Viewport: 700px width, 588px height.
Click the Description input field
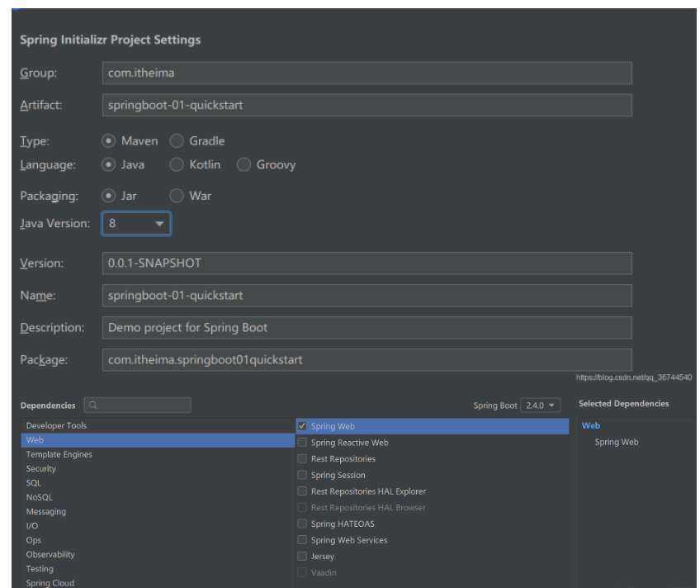click(367, 327)
